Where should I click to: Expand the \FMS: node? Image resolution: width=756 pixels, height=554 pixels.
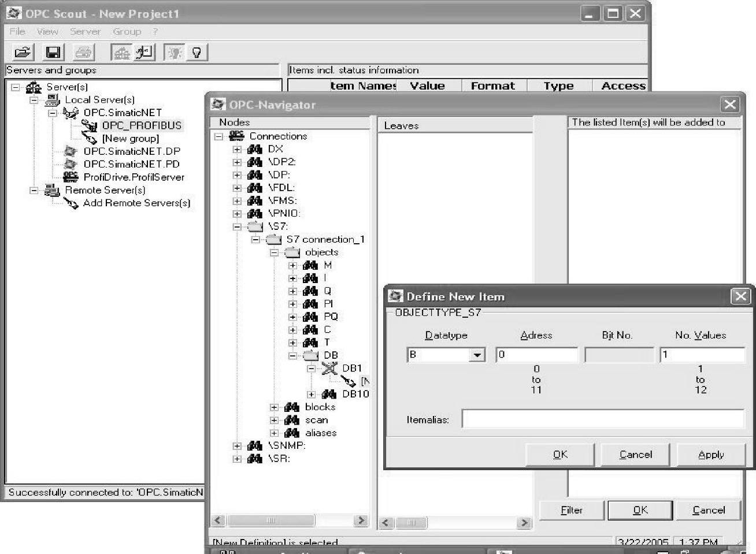tap(237, 201)
